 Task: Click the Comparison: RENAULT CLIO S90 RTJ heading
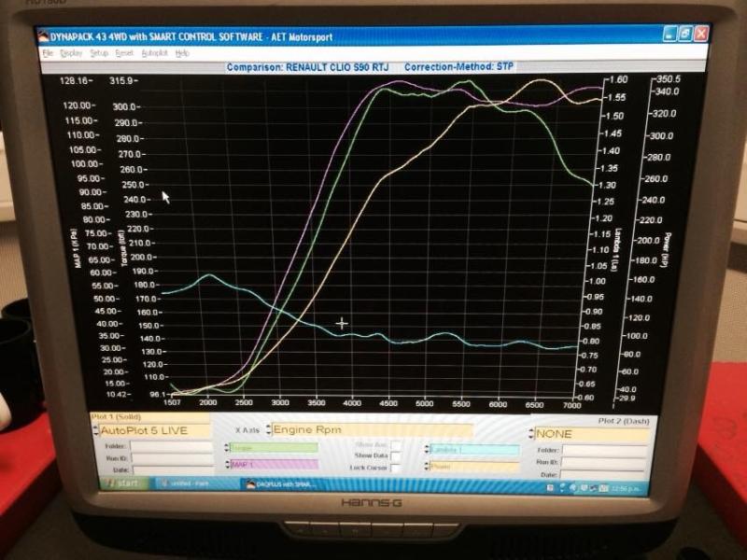click(x=307, y=67)
